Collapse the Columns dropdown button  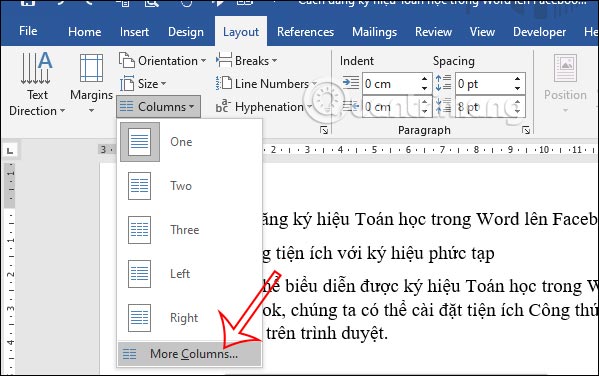[x=159, y=107]
